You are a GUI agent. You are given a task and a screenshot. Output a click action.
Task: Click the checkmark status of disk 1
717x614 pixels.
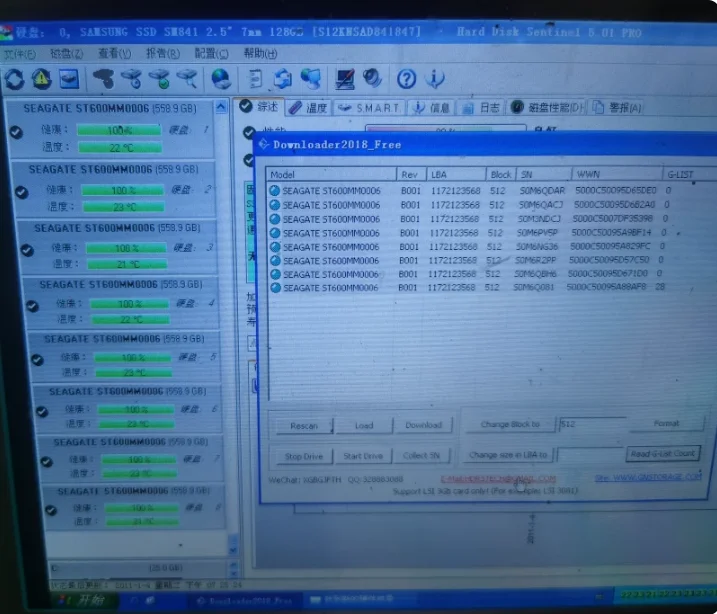[16, 132]
